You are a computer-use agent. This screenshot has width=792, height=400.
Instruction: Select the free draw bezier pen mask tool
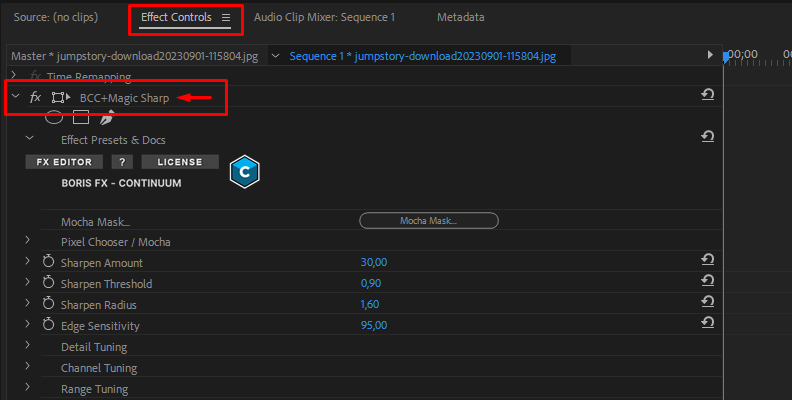coord(107,118)
